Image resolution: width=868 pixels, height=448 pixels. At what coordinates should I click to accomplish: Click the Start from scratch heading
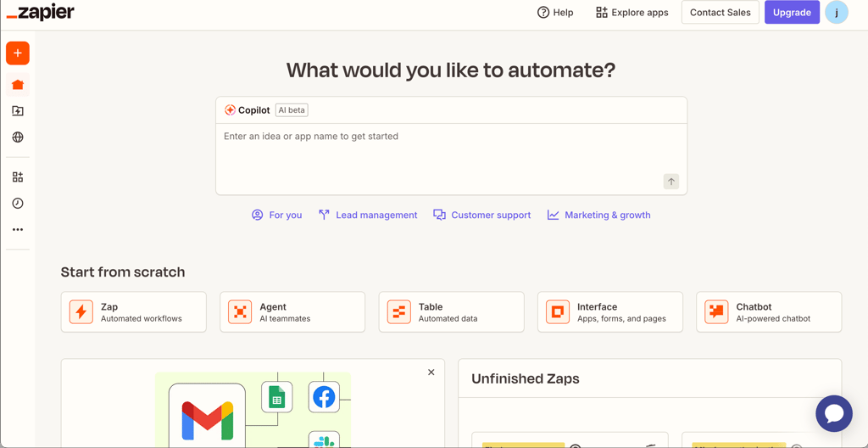(123, 272)
